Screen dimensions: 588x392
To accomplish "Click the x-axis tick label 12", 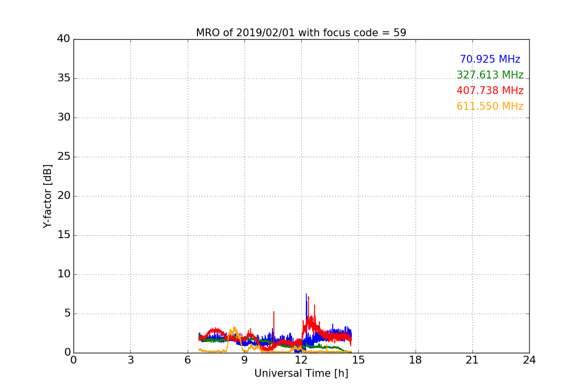I will tap(301, 360).
